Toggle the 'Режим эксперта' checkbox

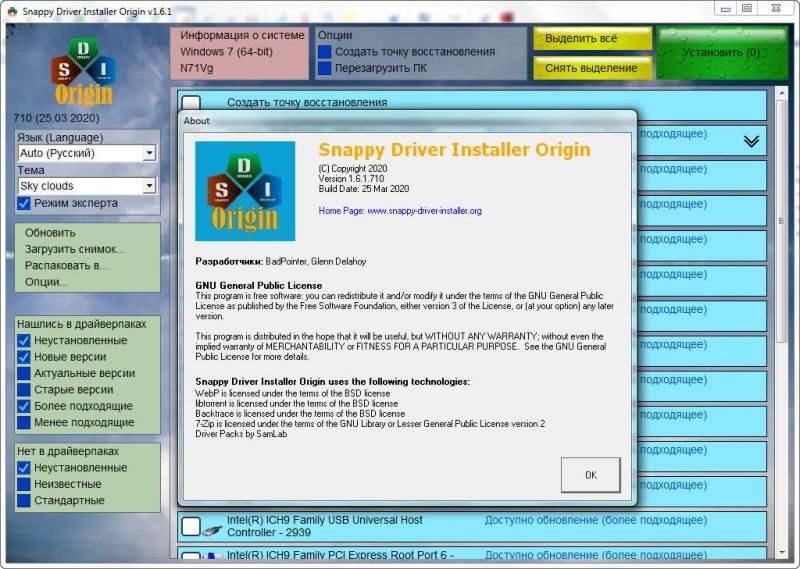tap(25, 203)
